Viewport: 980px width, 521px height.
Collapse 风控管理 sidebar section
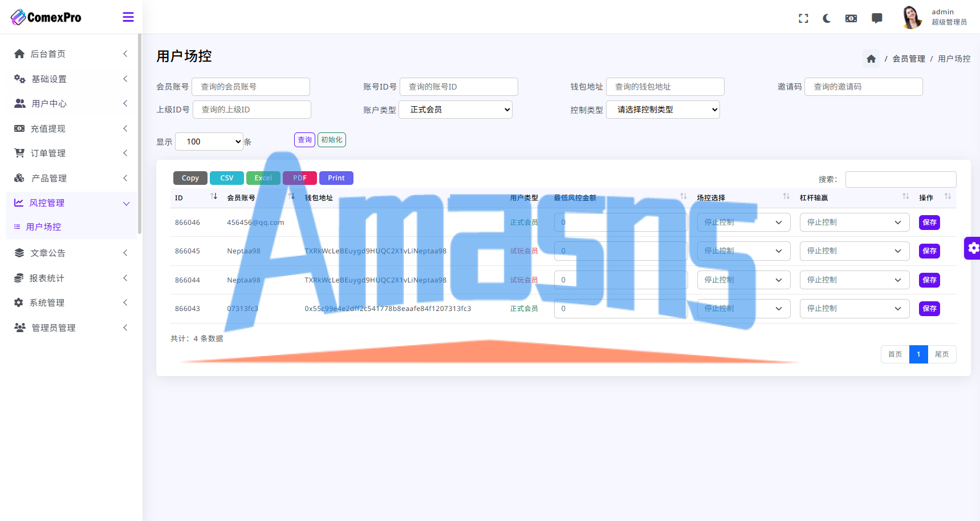point(70,203)
